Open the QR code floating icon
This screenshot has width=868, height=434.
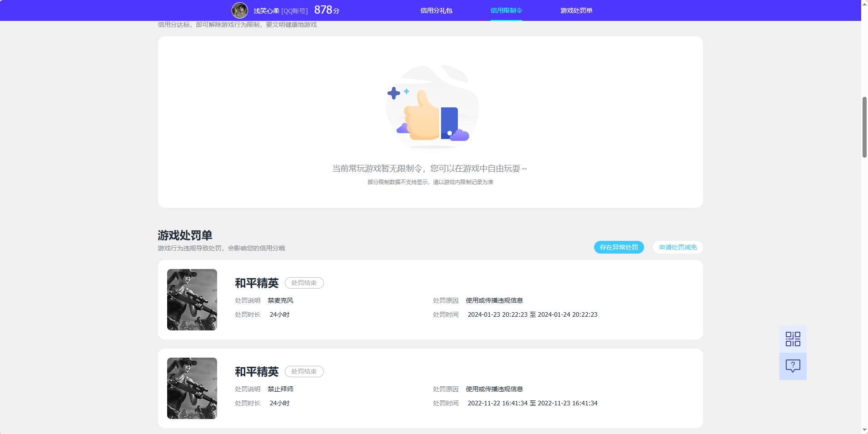pyautogui.click(x=793, y=339)
